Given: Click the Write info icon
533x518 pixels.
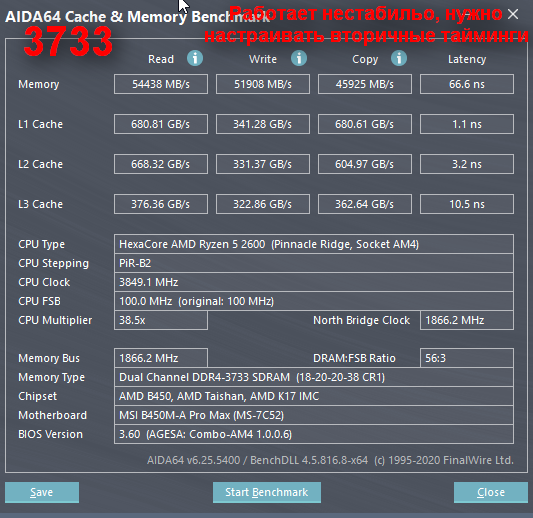Looking at the screenshot, I should click(x=299, y=58).
